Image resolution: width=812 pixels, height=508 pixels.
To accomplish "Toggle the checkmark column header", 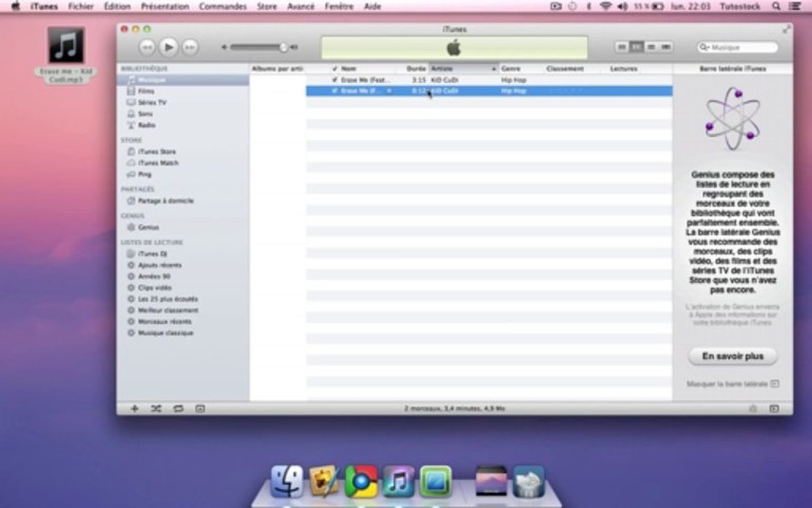I will (335, 68).
